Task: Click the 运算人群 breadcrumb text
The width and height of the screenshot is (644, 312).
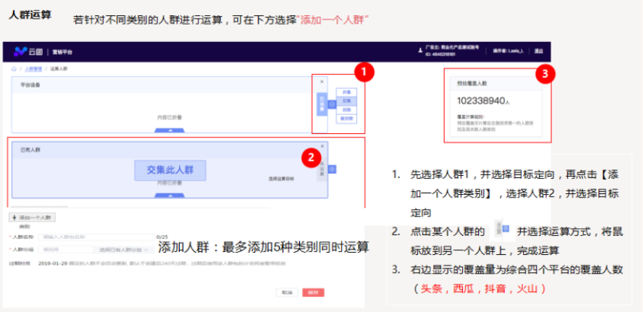Action: (59, 69)
